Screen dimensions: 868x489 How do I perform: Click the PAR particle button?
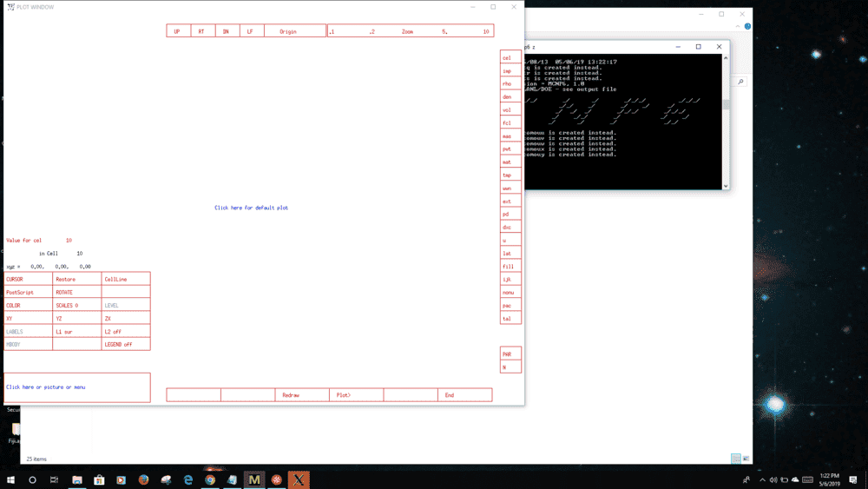pyautogui.click(x=510, y=354)
